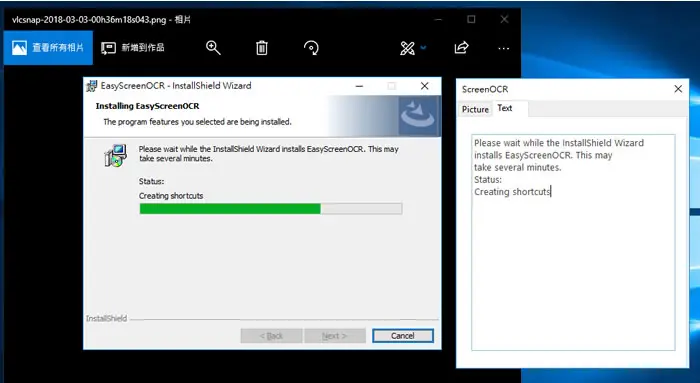700x383 pixels.
Task: Open the more options ellipsis menu
Action: (504, 48)
